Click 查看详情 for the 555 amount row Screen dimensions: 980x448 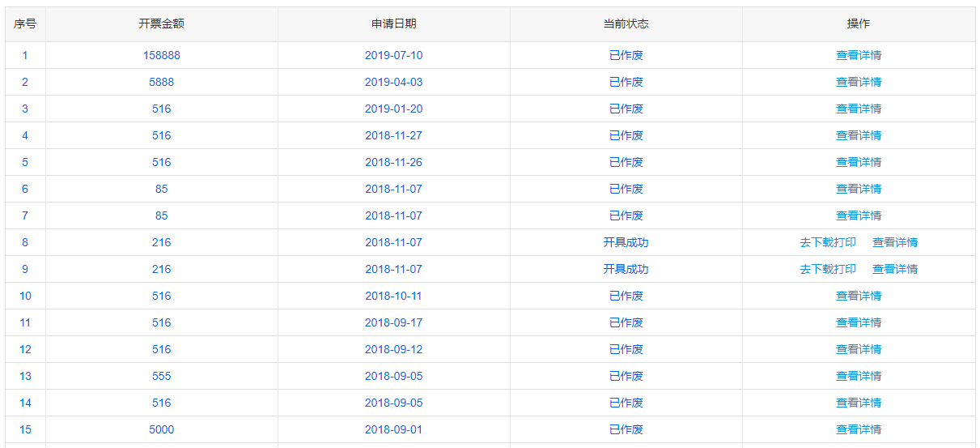(x=859, y=376)
